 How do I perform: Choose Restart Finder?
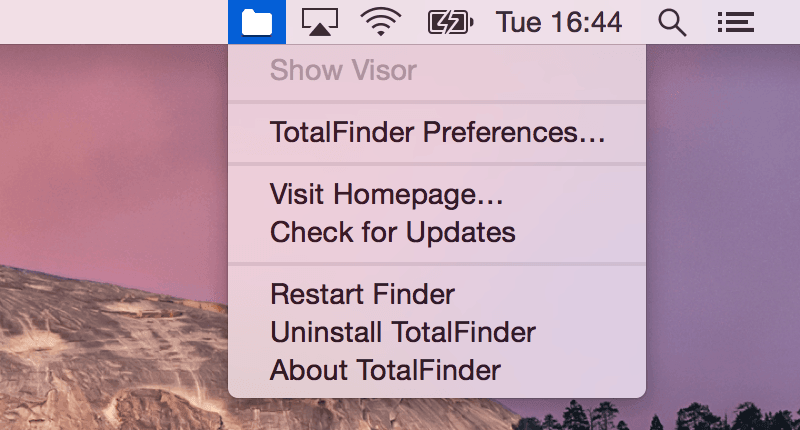pyautogui.click(x=362, y=294)
